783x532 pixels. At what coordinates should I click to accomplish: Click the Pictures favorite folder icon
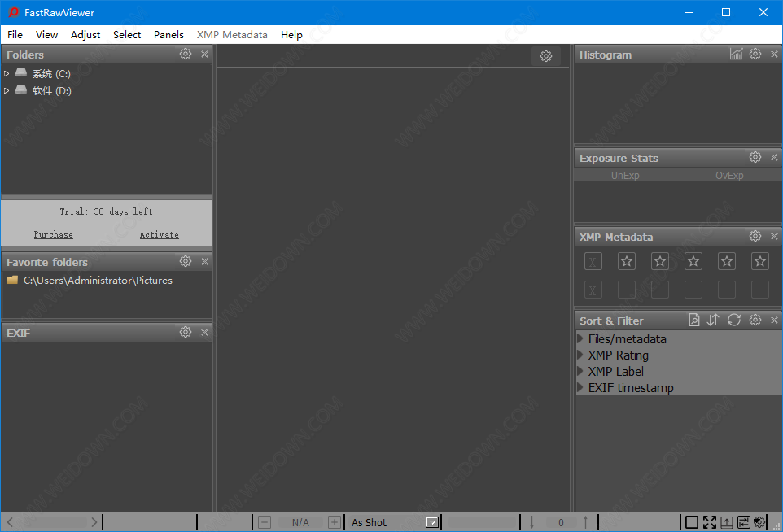(x=12, y=280)
